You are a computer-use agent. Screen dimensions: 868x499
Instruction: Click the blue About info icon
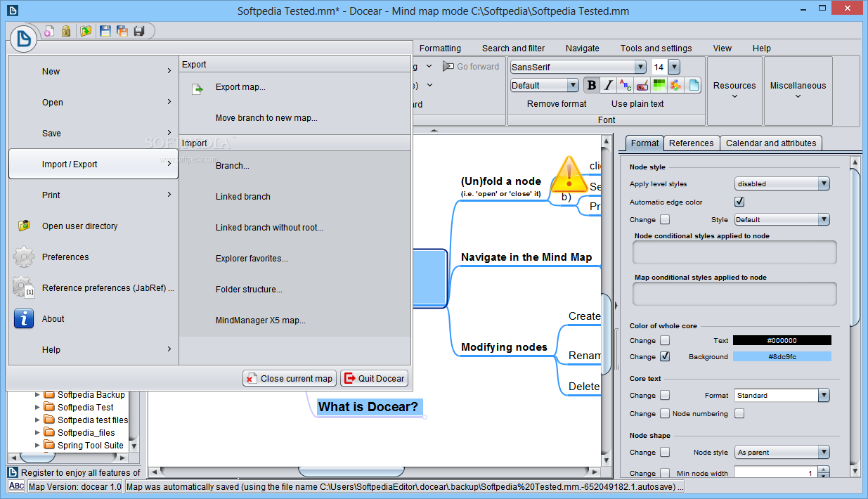(24, 318)
